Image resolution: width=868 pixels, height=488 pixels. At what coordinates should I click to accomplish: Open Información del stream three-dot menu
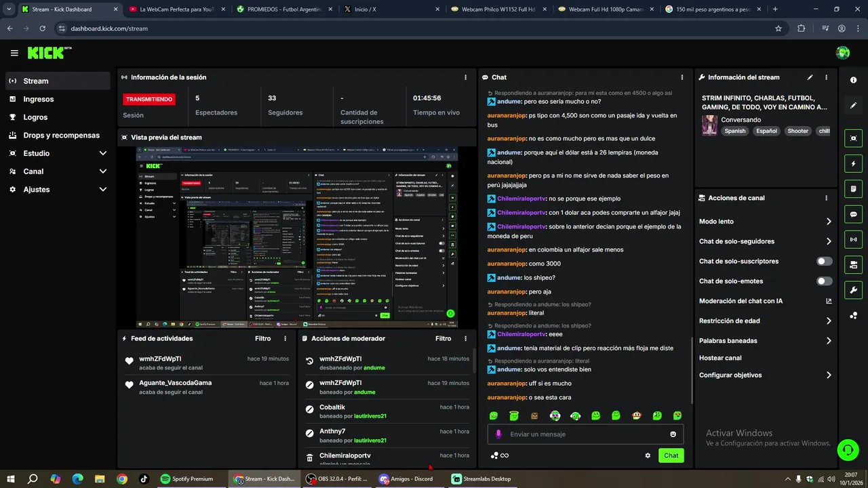[x=826, y=77]
